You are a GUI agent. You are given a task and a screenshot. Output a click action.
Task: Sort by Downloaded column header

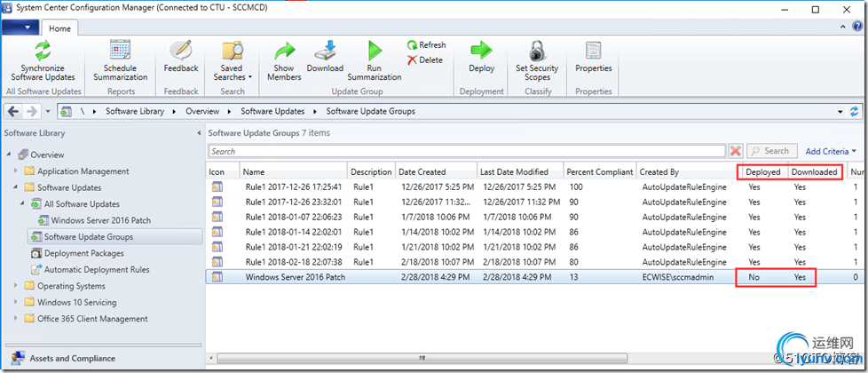[814, 171]
